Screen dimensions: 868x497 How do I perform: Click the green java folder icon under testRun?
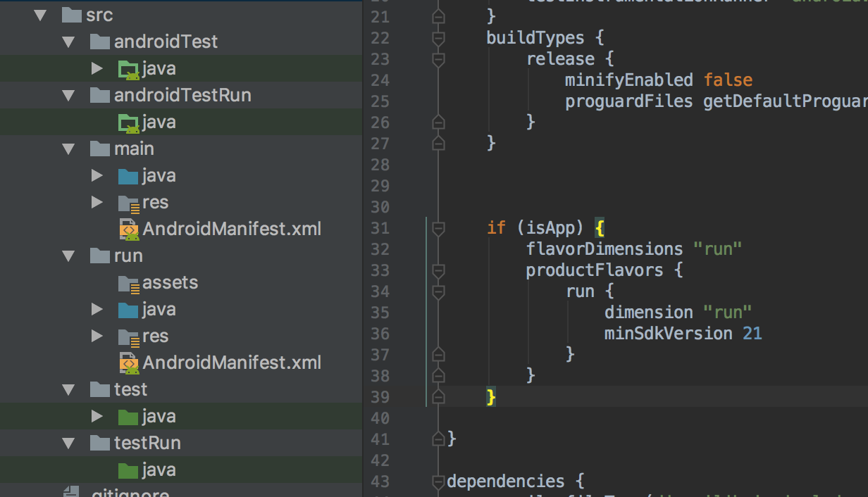(x=128, y=470)
